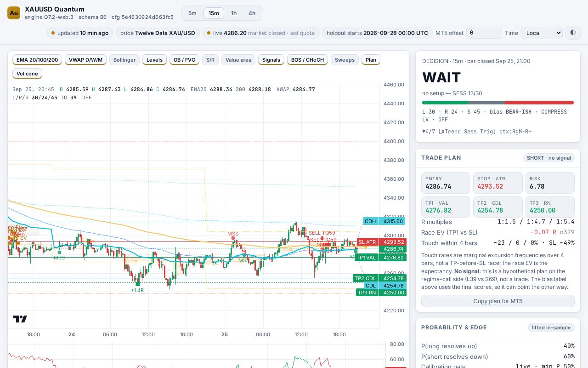Click the WAIT decision heading
This screenshot has width=588, height=368.
pos(441,77)
